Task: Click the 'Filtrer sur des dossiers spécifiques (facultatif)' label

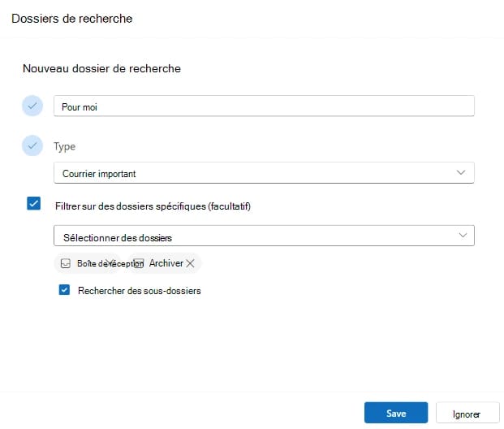Action: pyautogui.click(x=153, y=206)
